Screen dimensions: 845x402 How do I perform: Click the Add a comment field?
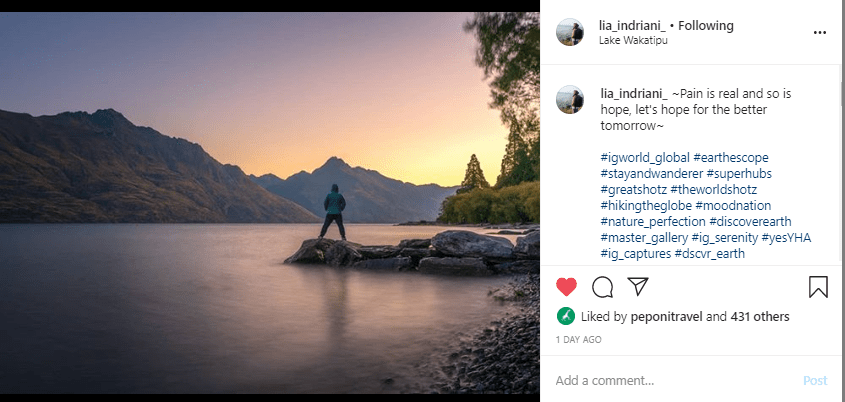[x=670, y=381]
